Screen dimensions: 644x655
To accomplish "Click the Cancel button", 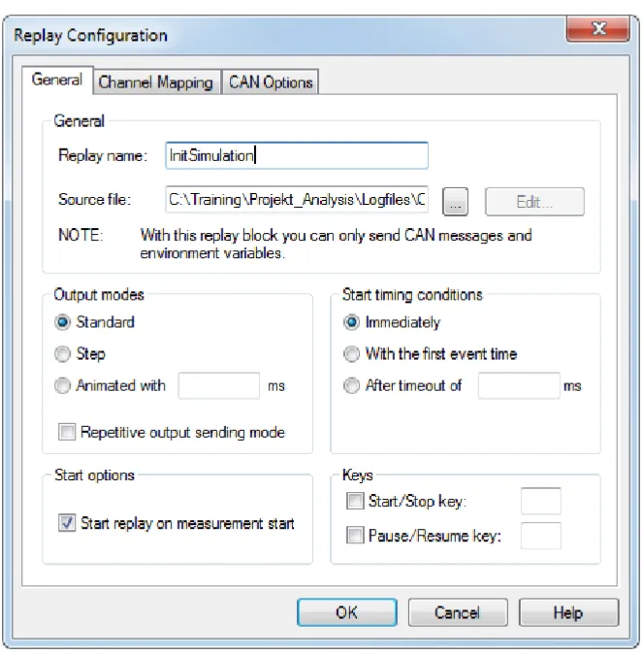I will pos(458,612).
